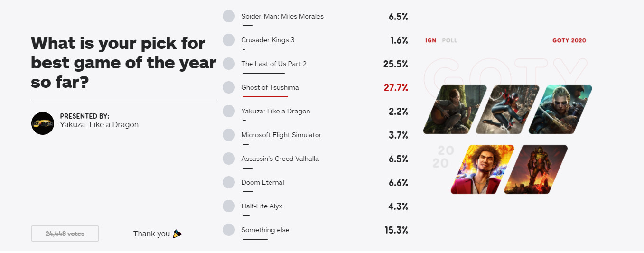
Task: Open the Assassin's Creed Valhalla artwork thumbnail
Action: click(x=560, y=110)
